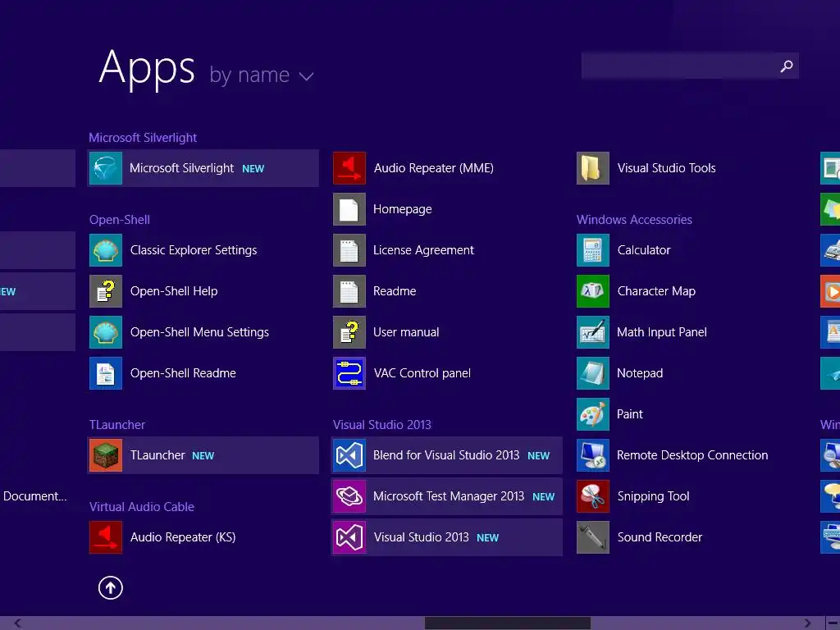840x630 pixels.
Task: Launch VAC Control panel icon
Action: 349,373
